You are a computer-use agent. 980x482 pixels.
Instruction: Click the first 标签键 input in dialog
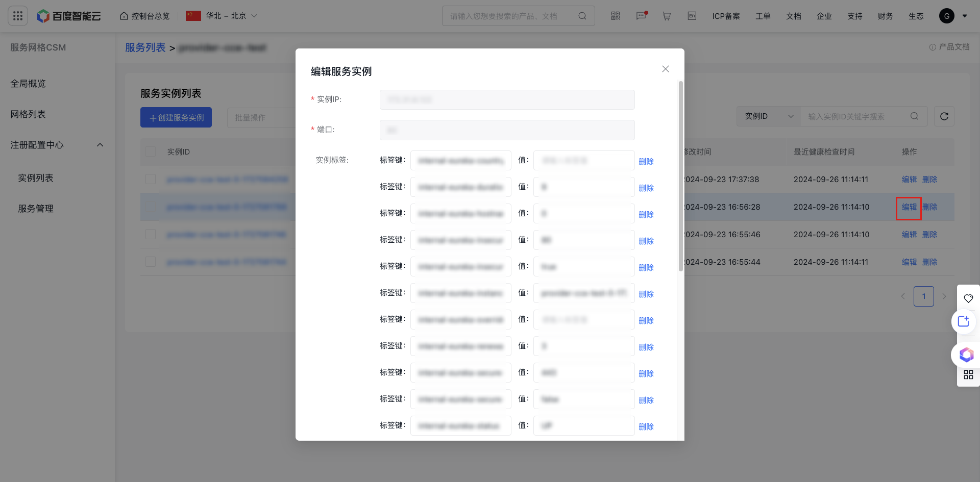[461, 160]
